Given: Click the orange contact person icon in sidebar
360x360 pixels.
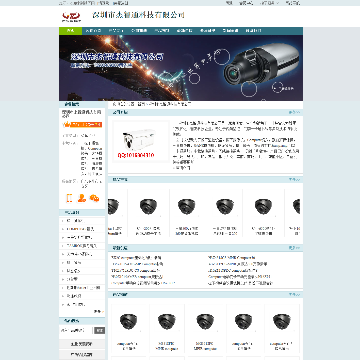Looking at the screenshot, I should tap(82, 198).
